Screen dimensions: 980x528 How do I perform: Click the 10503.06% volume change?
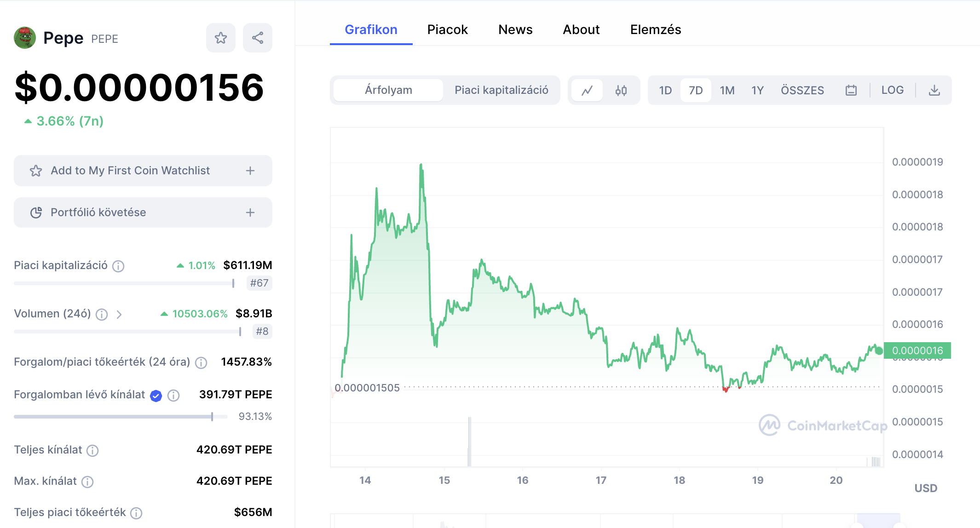[194, 314]
